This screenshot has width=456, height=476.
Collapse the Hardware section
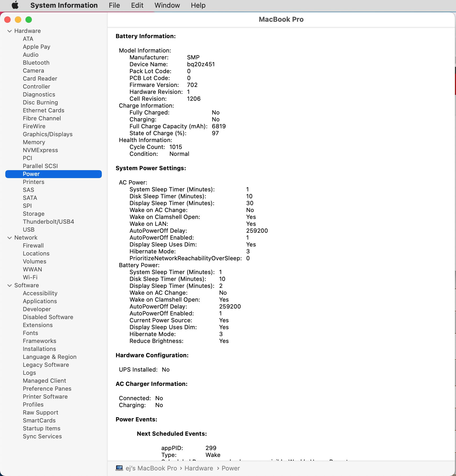[x=10, y=31]
